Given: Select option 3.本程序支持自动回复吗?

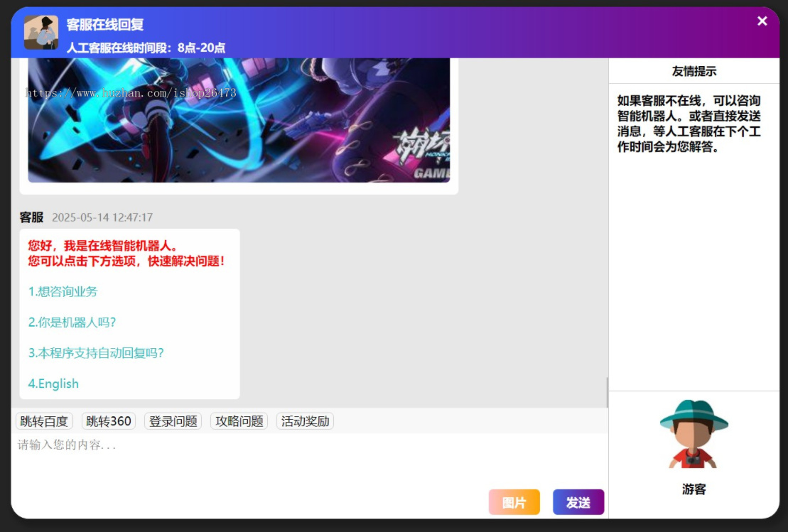Looking at the screenshot, I should click(96, 353).
